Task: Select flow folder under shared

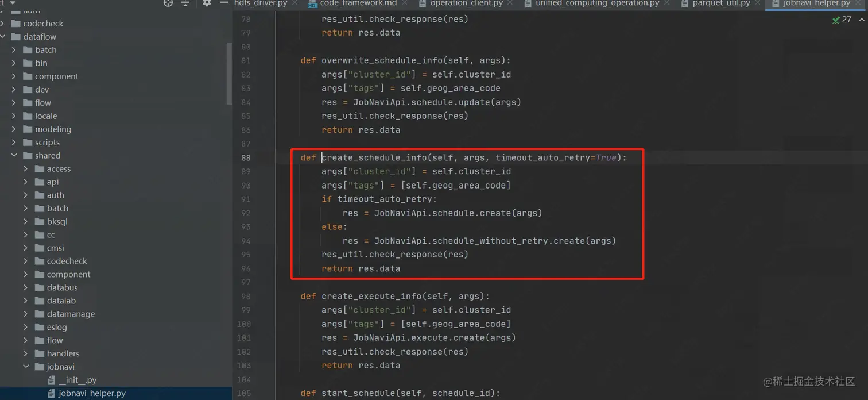Action: [55, 341]
